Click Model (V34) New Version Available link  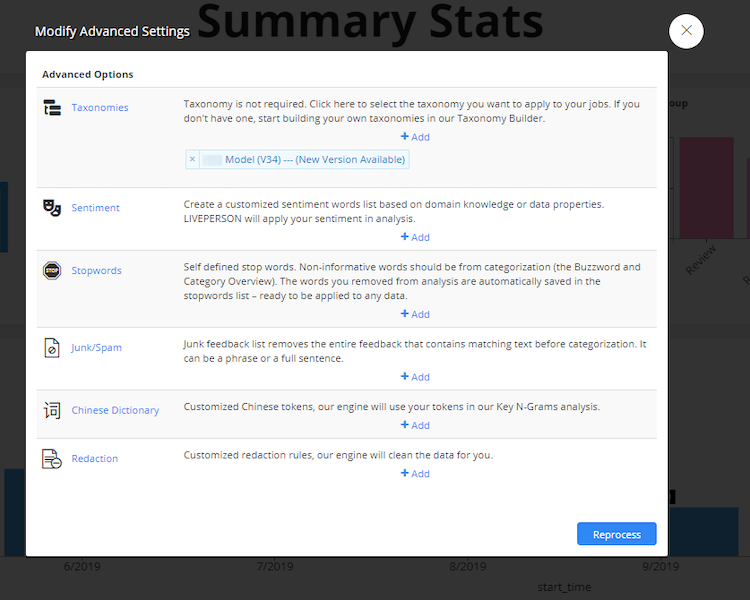tap(315, 159)
